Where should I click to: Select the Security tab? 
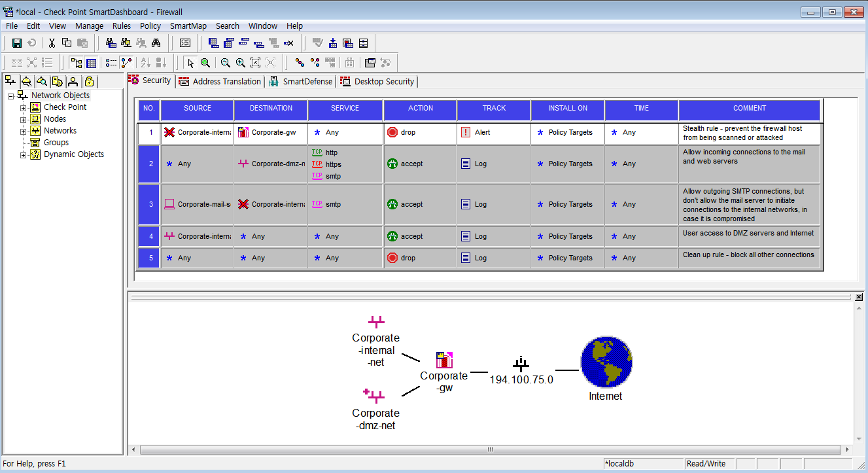click(150, 80)
